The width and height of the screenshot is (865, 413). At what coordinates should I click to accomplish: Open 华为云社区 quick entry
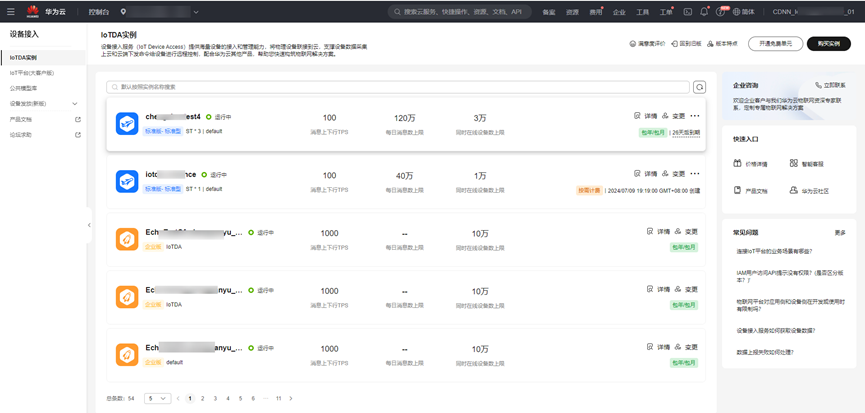pos(809,191)
